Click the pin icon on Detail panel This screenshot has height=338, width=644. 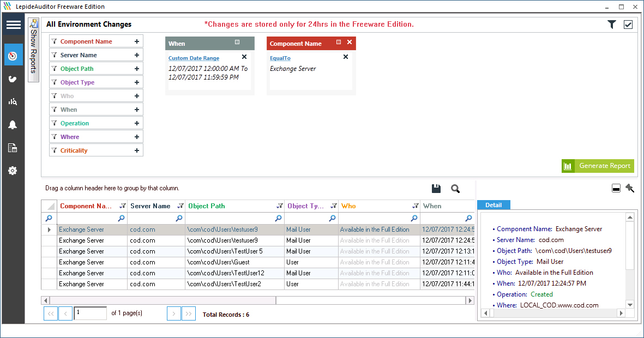(630, 188)
